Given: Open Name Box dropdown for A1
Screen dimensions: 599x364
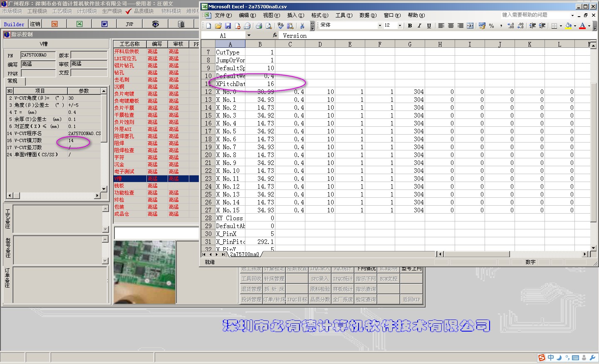Looking at the screenshot, I should pos(249,35).
